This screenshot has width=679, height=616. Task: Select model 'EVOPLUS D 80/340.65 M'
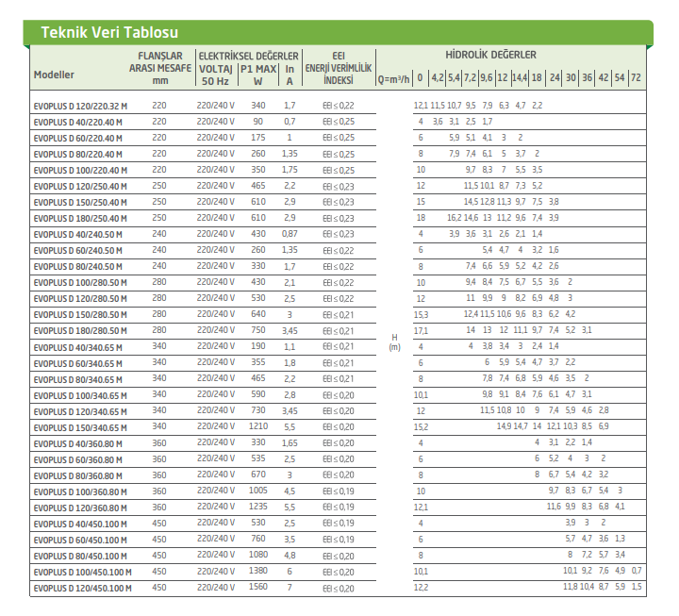(x=78, y=379)
